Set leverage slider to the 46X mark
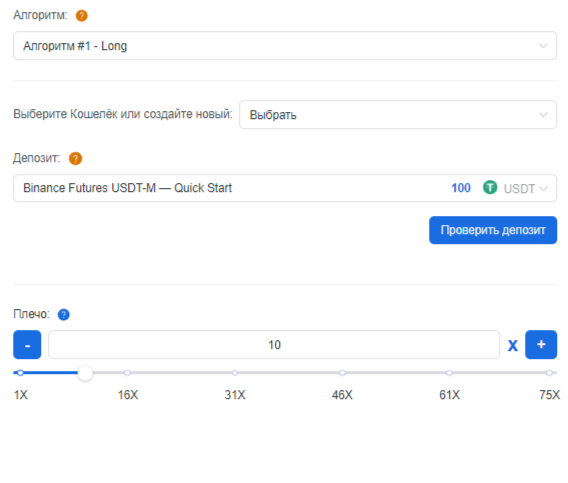Viewport: 568px width, 483px height. point(342,373)
